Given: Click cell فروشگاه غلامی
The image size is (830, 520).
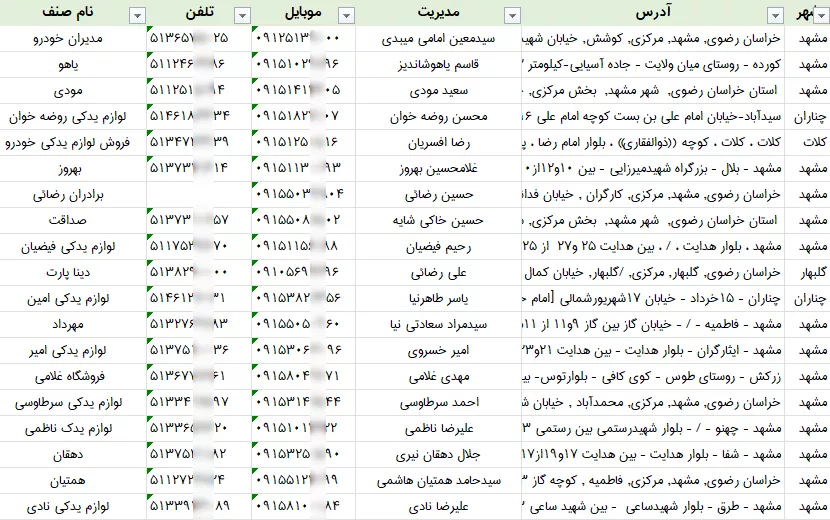Looking at the screenshot, I should tap(73, 376).
